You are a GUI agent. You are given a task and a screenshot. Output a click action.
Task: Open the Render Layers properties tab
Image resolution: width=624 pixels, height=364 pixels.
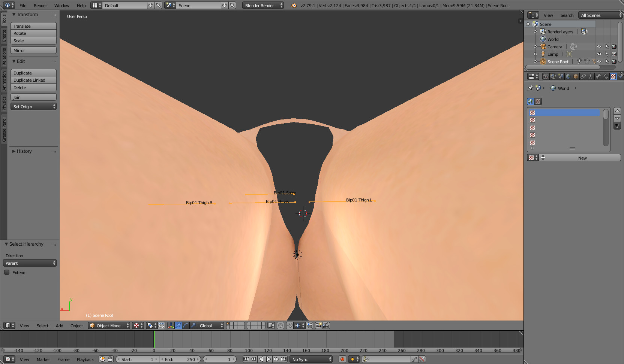click(x=553, y=76)
